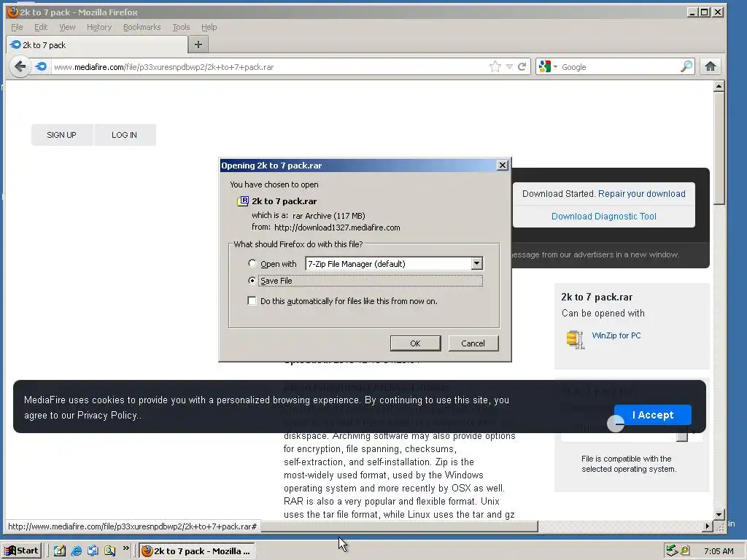Screen dimensions: 747x560
Task: Select the Save File radio button
Action: pos(252,281)
